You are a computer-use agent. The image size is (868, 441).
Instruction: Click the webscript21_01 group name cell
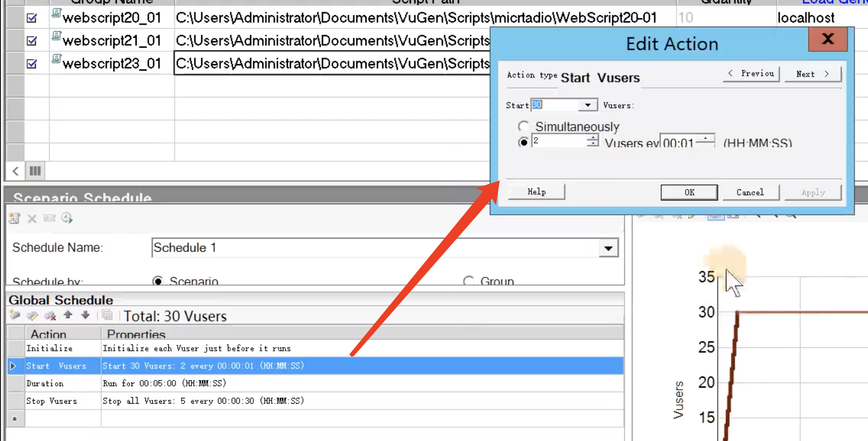pyautogui.click(x=112, y=41)
